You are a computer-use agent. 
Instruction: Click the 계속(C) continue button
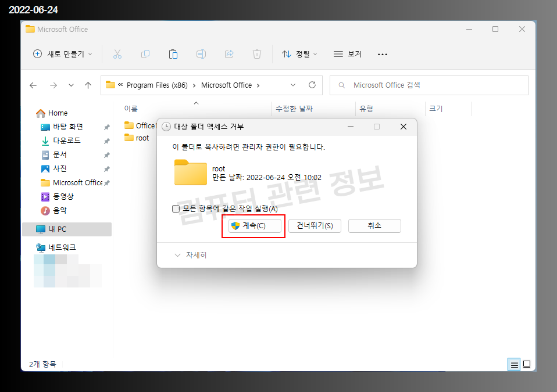255,226
